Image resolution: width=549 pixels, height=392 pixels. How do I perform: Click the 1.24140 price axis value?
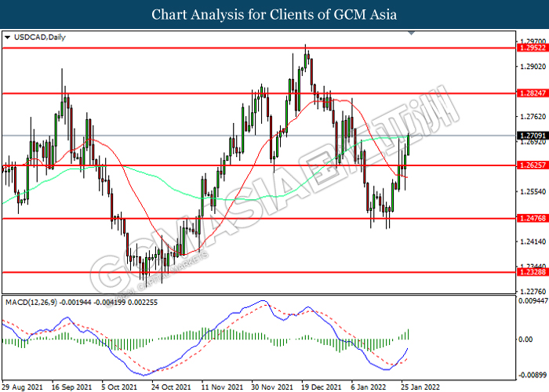pos(533,241)
